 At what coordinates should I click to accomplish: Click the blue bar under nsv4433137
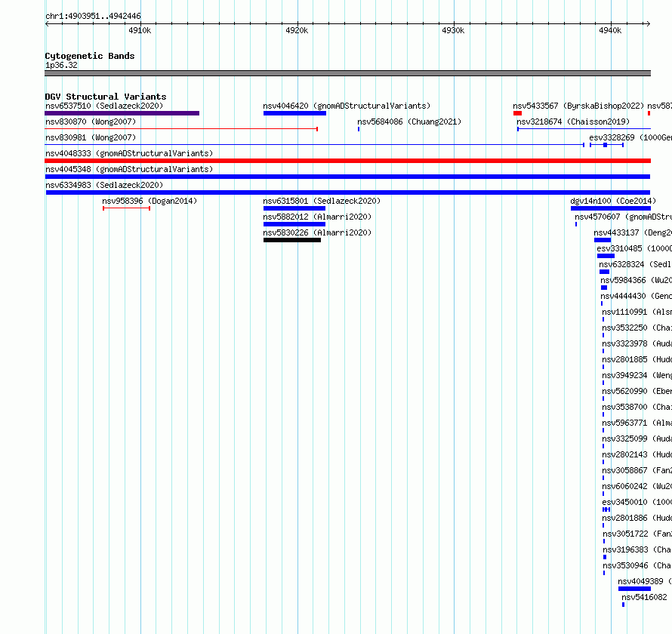602,240
